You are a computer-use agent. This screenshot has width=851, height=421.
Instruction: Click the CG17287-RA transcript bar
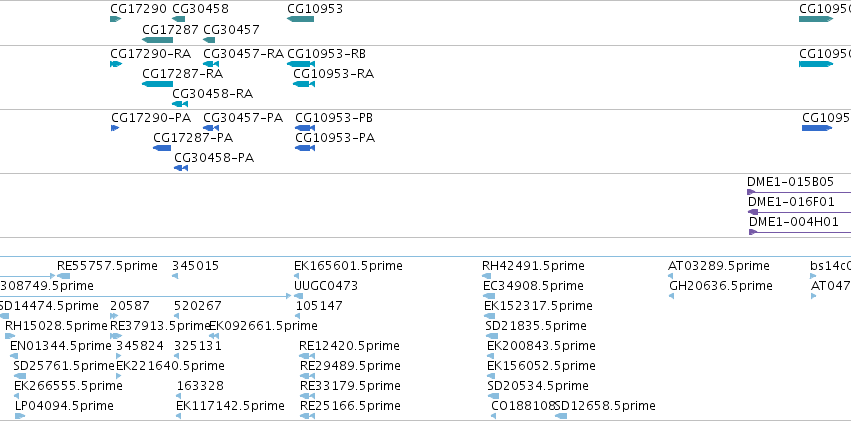pos(157,84)
